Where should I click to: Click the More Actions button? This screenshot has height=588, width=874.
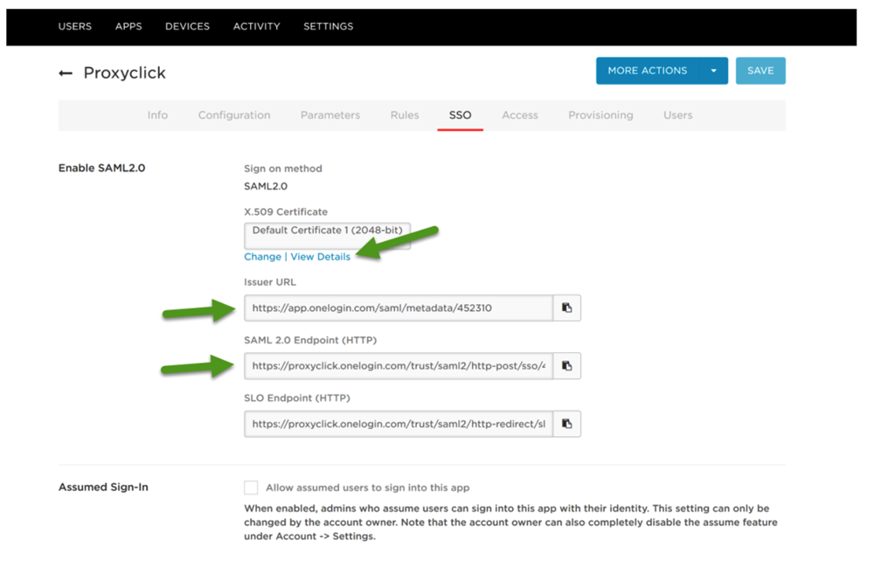click(x=648, y=71)
